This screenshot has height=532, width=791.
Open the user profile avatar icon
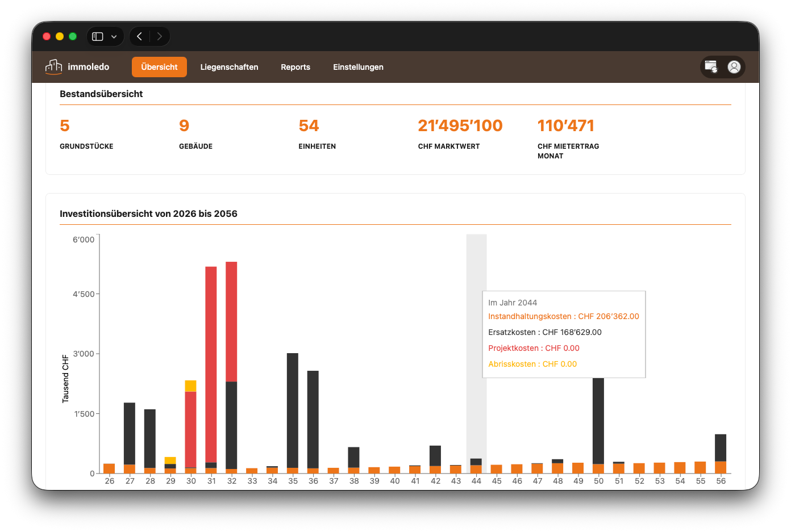click(x=734, y=67)
